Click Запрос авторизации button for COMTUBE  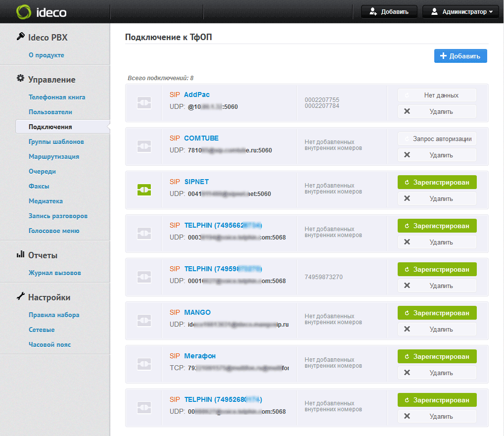pos(437,139)
